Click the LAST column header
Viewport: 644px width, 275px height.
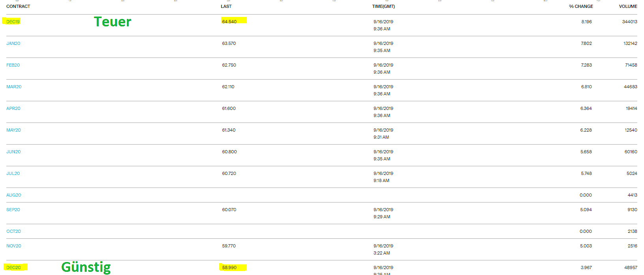pyautogui.click(x=226, y=6)
